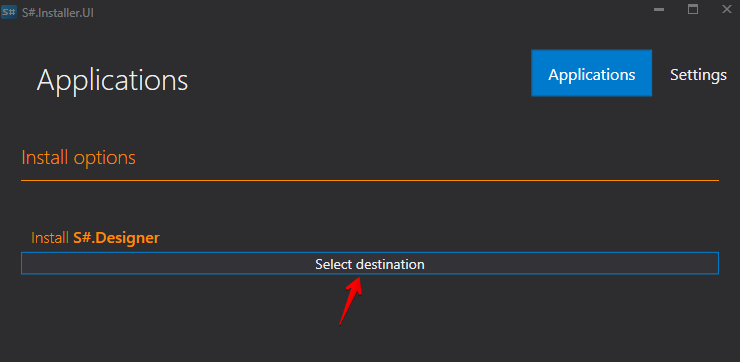
Task: Choose a destination for S#.Designer
Action: pos(370,263)
